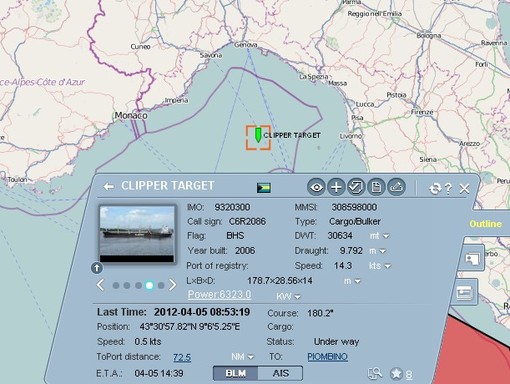Image resolution: width=510 pixels, height=384 pixels.
Task: Click the Livorno label on the map
Action: (x=351, y=136)
